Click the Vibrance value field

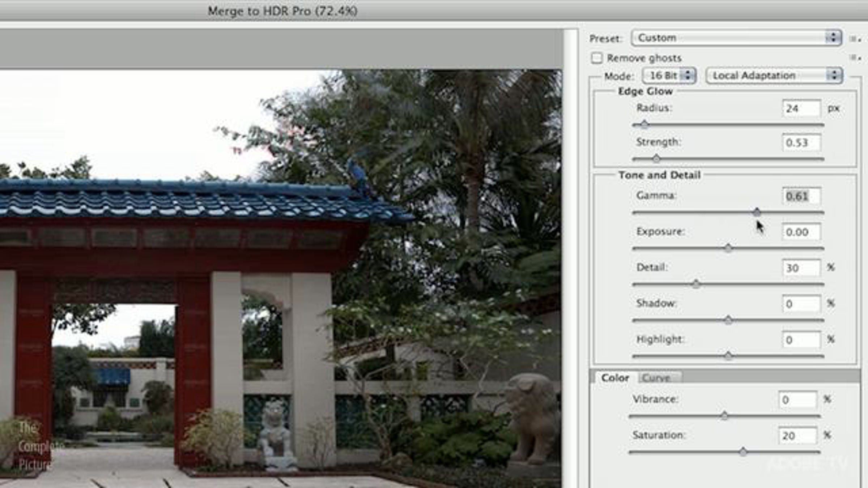pyautogui.click(x=797, y=400)
